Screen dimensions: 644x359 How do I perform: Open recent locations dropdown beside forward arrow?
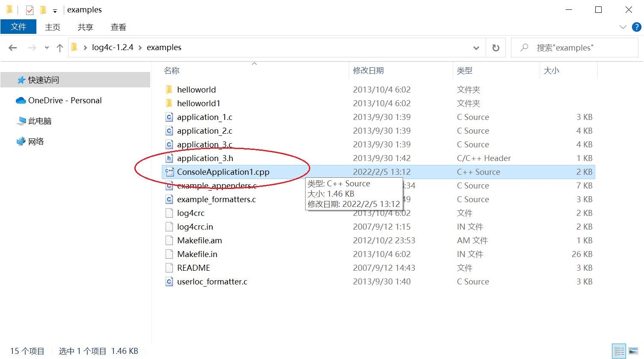[x=46, y=48]
